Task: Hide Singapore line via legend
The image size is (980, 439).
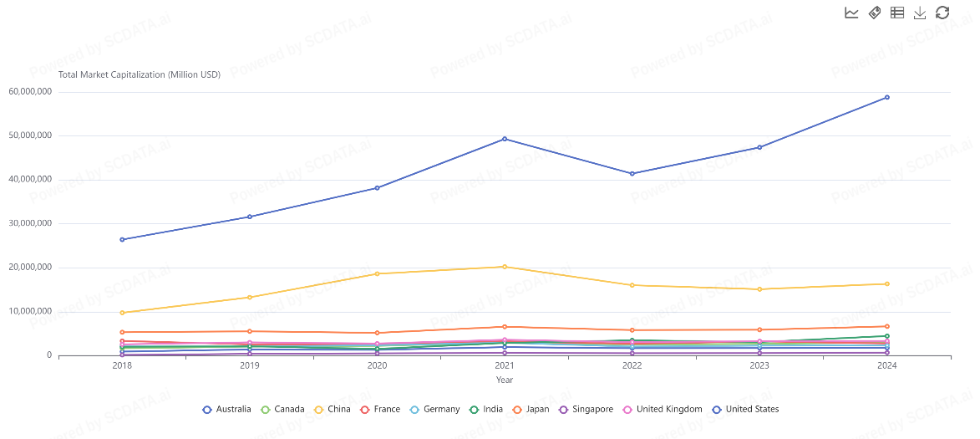Action: 585,410
